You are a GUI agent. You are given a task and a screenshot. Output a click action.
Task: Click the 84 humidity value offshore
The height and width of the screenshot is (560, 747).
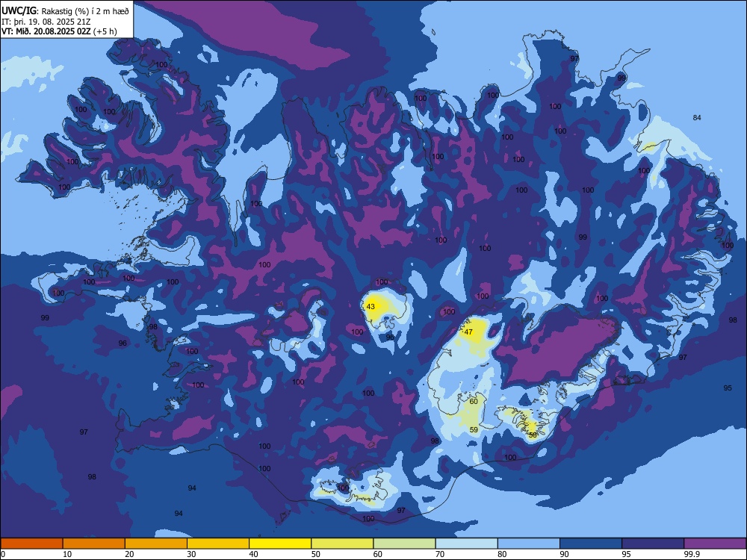[697, 118]
